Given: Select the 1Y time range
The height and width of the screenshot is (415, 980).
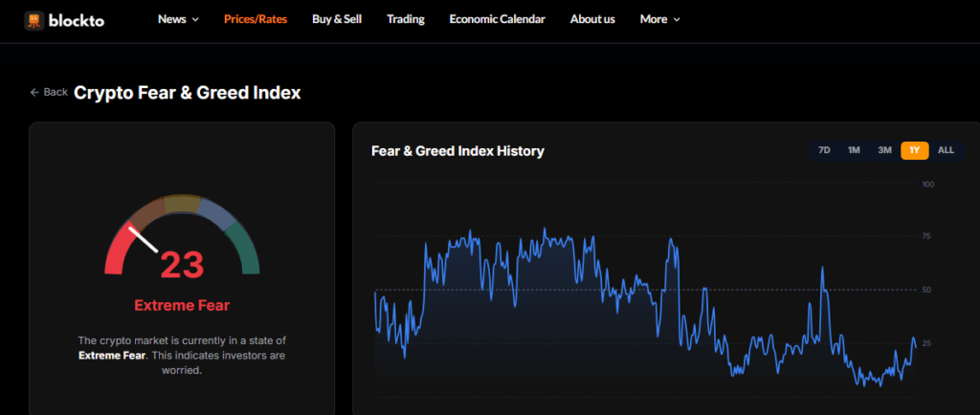Looking at the screenshot, I should tap(915, 150).
